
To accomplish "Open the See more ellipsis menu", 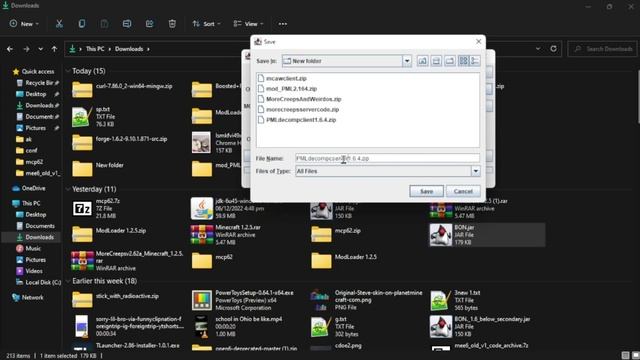I will [x=282, y=24].
